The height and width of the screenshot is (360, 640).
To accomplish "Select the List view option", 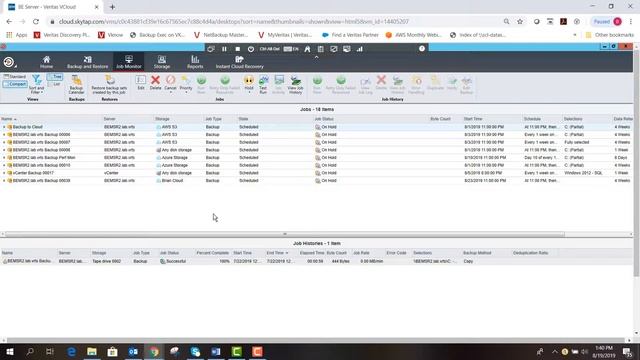I will [x=54, y=84].
